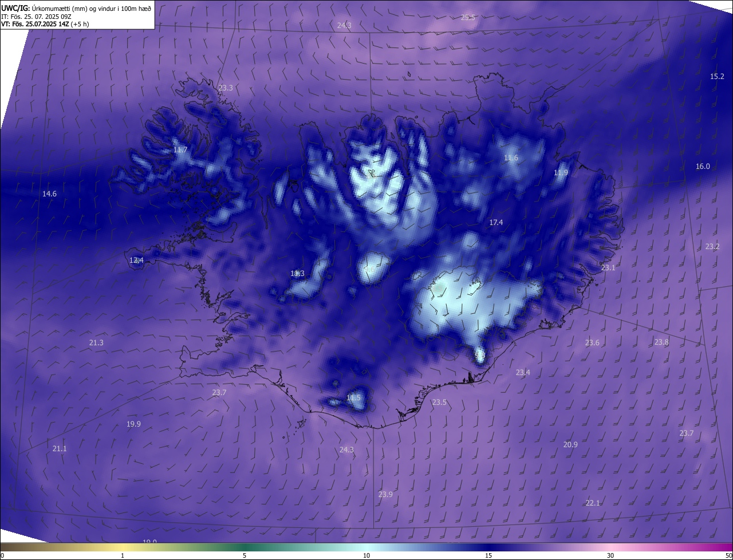
Task: Click the 23.9 value label
Action: tap(385, 495)
